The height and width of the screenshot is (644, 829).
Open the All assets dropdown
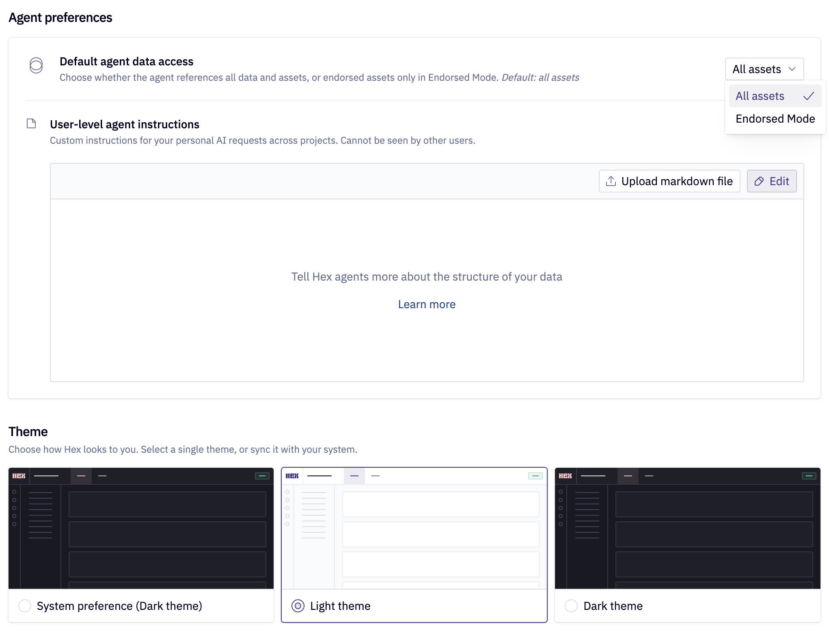tap(764, 69)
